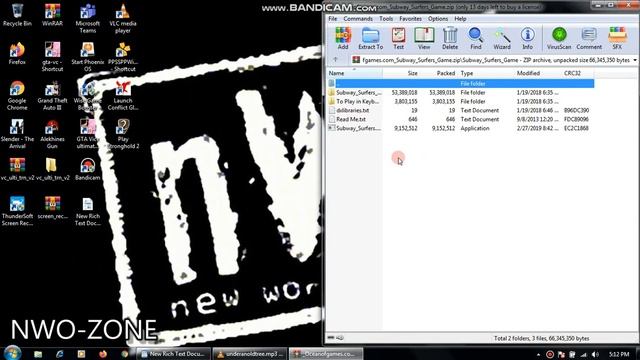Select the parent folder '..' row
Screen dimensions: 640x360
coord(461,83)
